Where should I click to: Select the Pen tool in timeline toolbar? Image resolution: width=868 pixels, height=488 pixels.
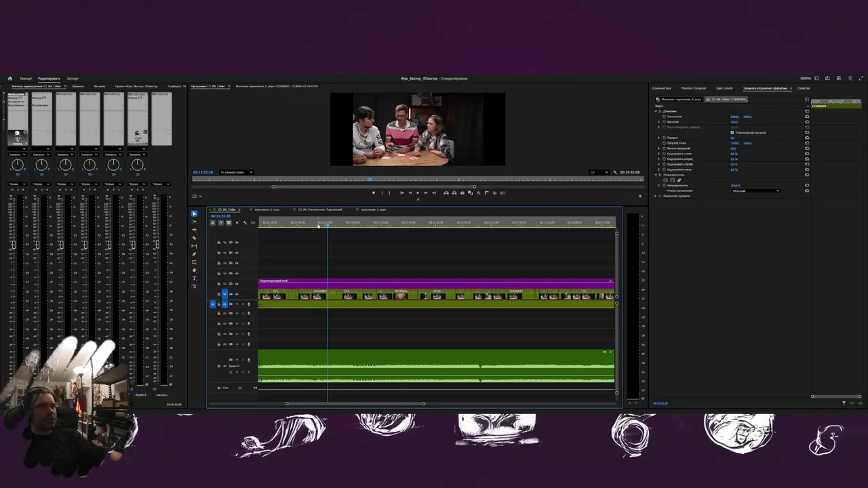[x=194, y=254]
